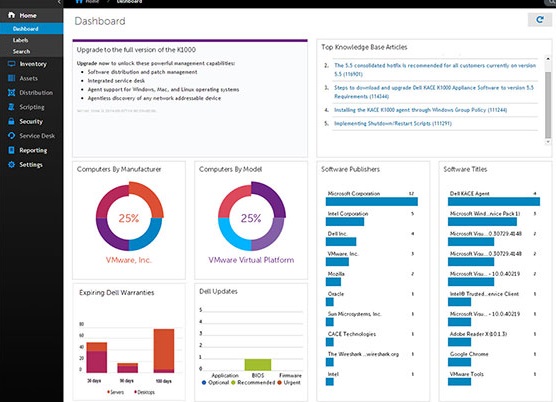This screenshot has height=402, width=556.
Task: Click the Reporting icon in sidebar
Action: 11,150
